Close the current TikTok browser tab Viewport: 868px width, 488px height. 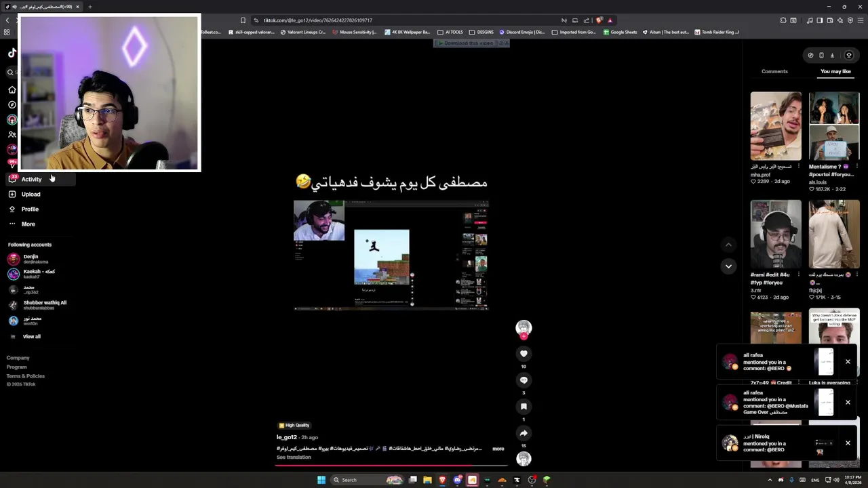click(x=77, y=7)
